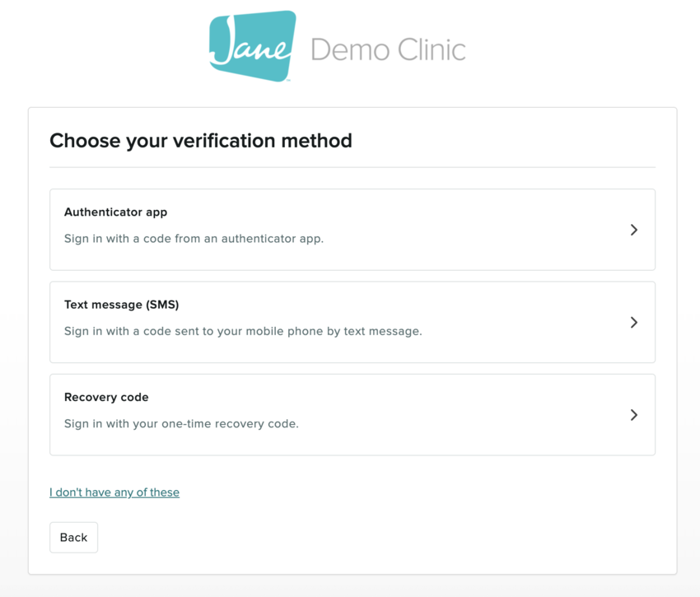Click the Demo Clinic name text

388,49
